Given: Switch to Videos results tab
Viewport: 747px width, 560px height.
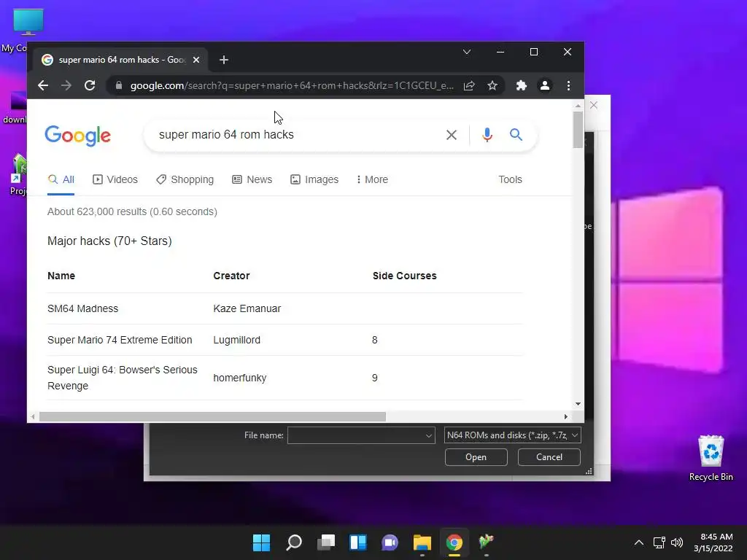Looking at the screenshot, I should [x=115, y=179].
